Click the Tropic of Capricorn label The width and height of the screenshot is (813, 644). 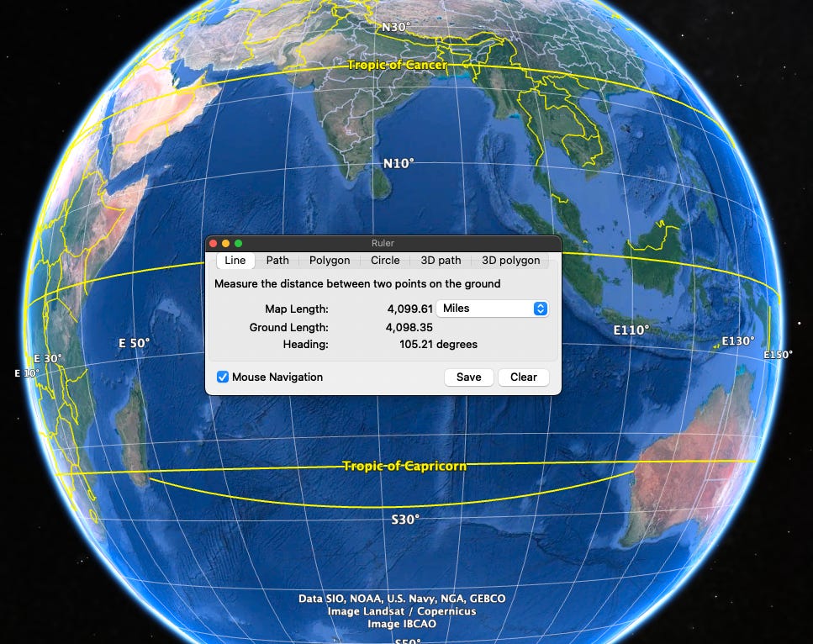coord(404,466)
